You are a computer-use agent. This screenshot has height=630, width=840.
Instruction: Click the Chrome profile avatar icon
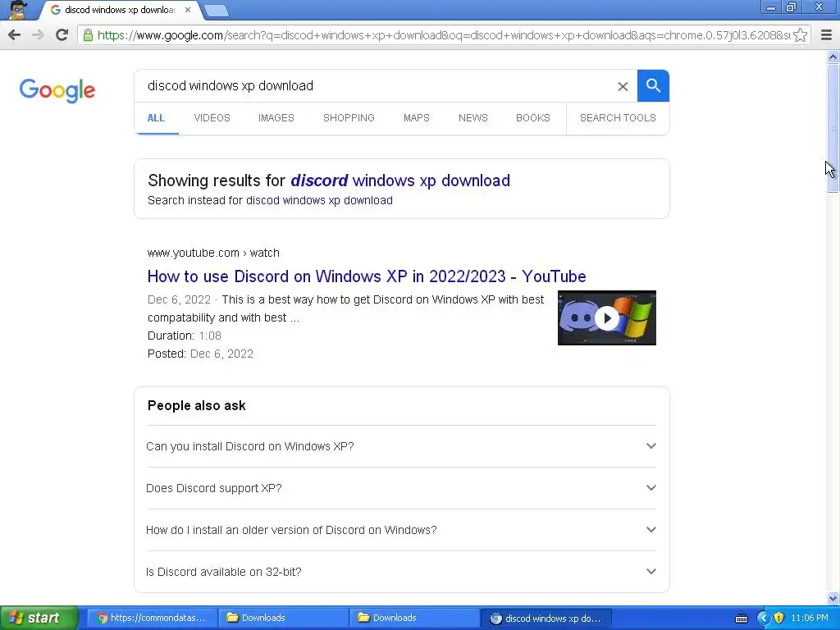pyautogui.click(x=18, y=10)
